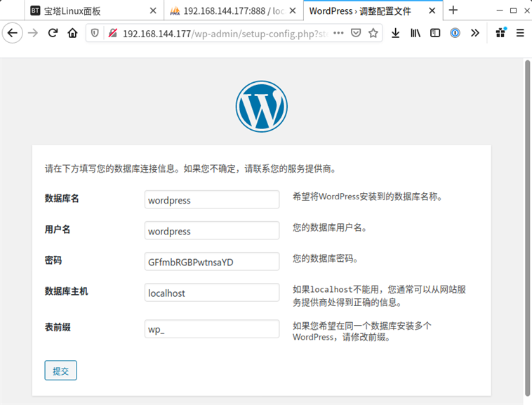Viewport: 532px width, 405px height.
Task: Switch to the 宝塔Linux面板 tab
Action: pos(94,11)
